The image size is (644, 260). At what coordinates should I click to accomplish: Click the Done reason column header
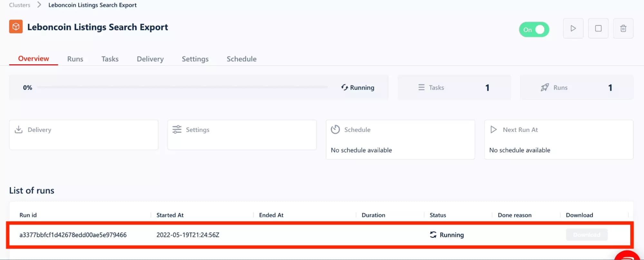514,215
